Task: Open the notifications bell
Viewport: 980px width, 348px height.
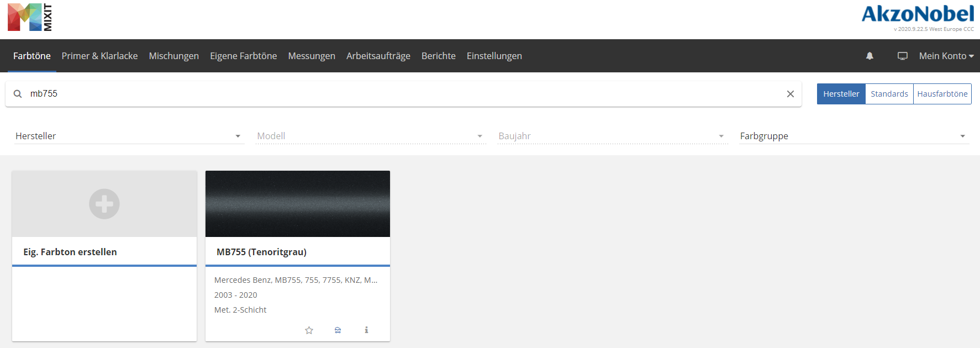Action: (870, 56)
